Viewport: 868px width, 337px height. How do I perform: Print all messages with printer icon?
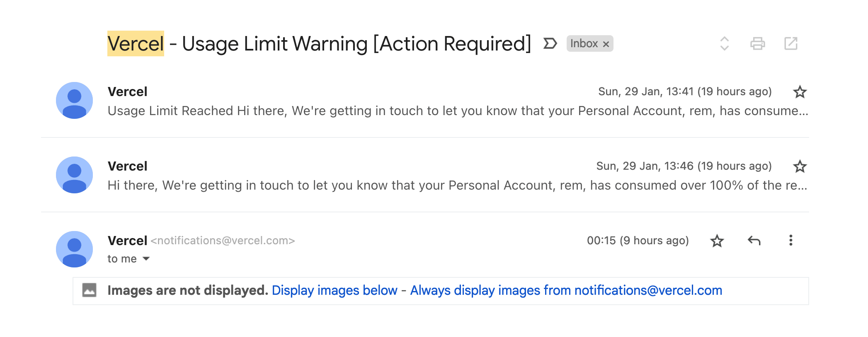coord(757,43)
